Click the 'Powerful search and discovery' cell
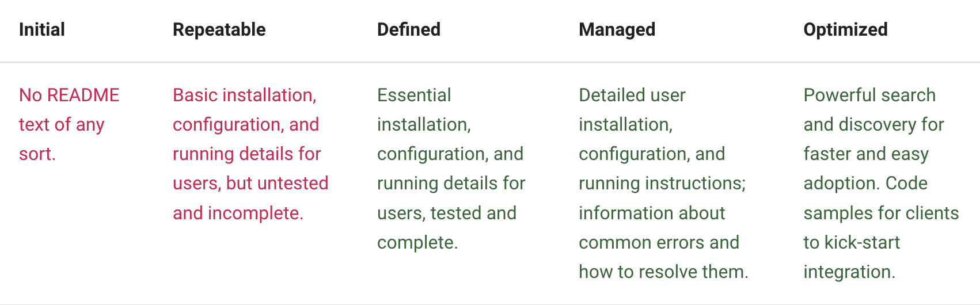The width and height of the screenshot is (980, 305). point(881,183)
